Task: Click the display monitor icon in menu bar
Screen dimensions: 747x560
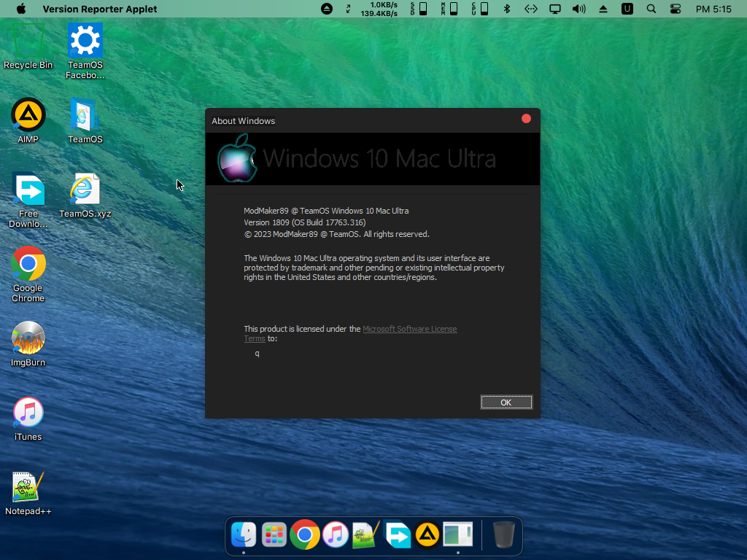Action: [555, 9]
